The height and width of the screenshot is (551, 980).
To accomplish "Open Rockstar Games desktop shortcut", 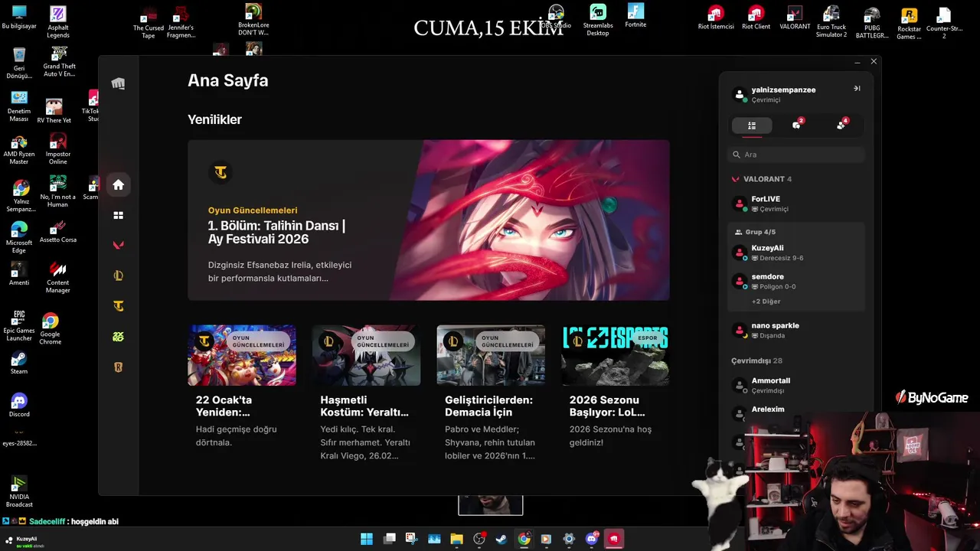I will pos(909,23).
